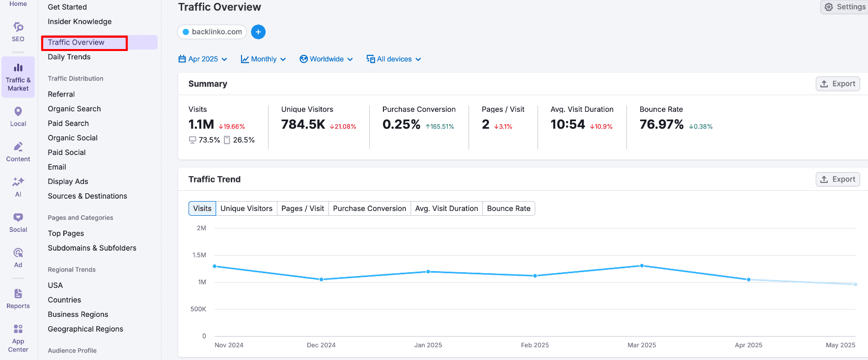
Task: Expand the Apr 2025 date dropdown
Action: [203, 59]
